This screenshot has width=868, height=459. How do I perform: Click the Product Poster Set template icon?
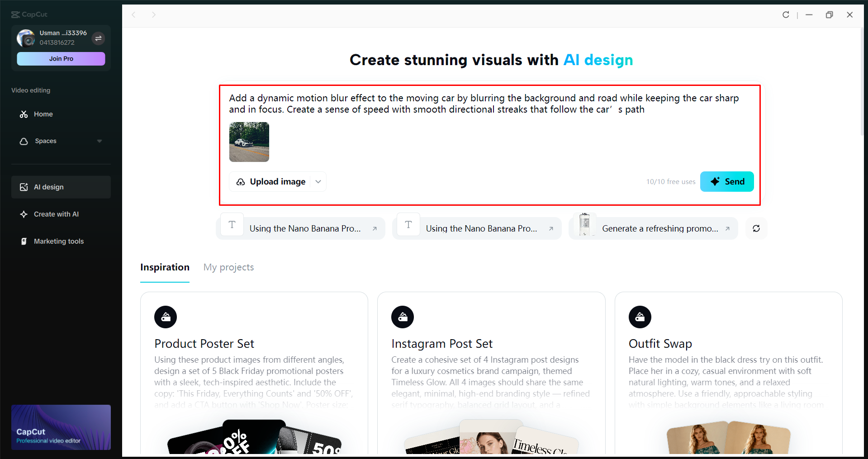click(165, 317)
